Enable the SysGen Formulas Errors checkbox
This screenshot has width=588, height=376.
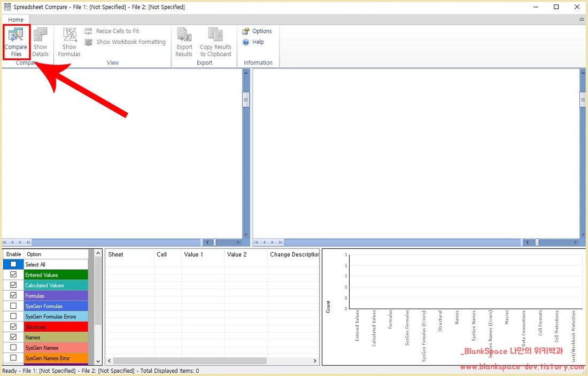point(13,316)
